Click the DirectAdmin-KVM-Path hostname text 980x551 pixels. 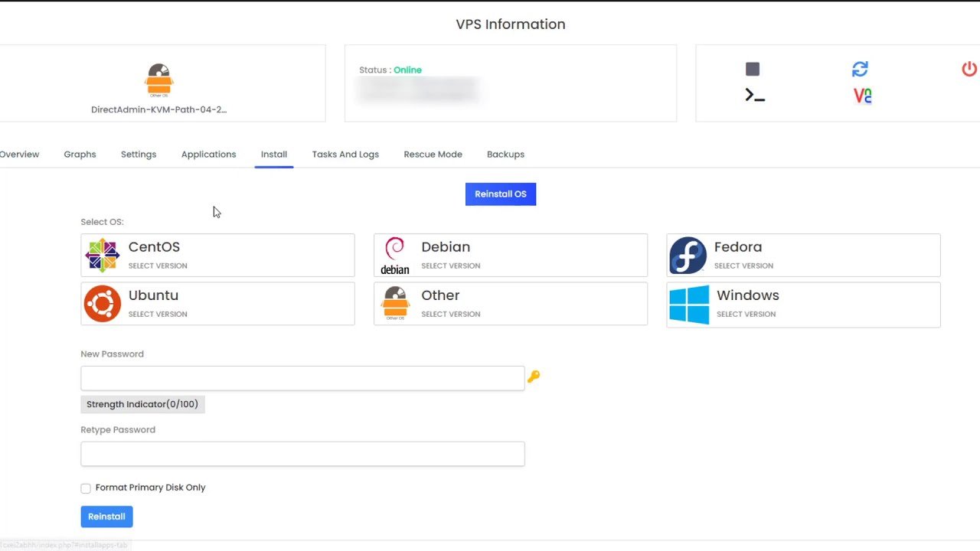coord(159,109)
